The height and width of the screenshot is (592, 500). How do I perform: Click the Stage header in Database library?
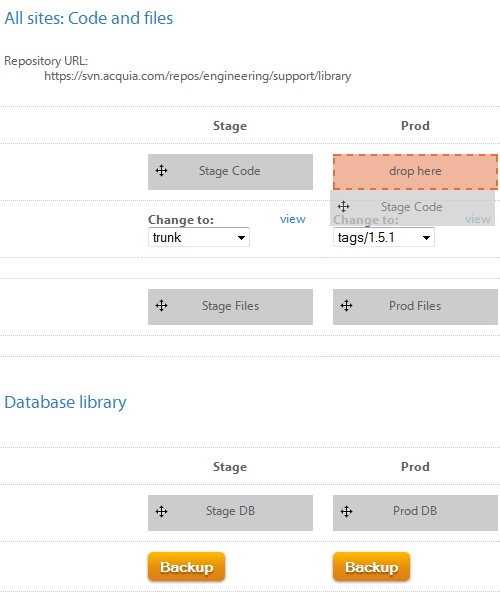coord(230,467)
